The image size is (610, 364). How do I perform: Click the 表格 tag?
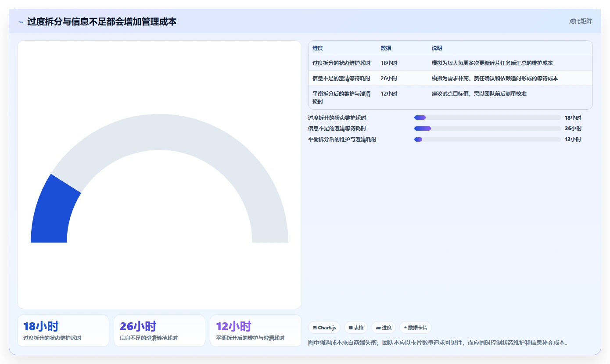pyautogui.click(x=356, y=328)
